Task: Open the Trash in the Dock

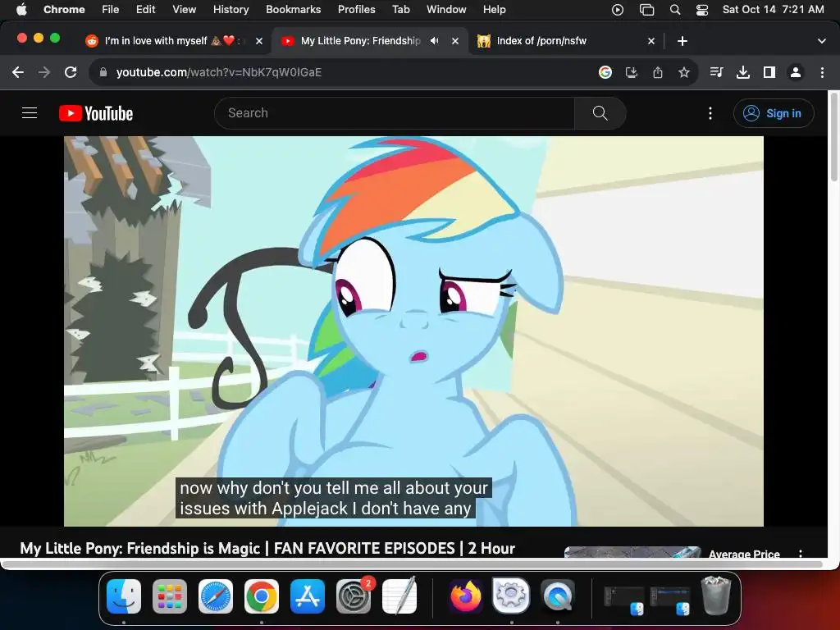Action: coord(716,596)
